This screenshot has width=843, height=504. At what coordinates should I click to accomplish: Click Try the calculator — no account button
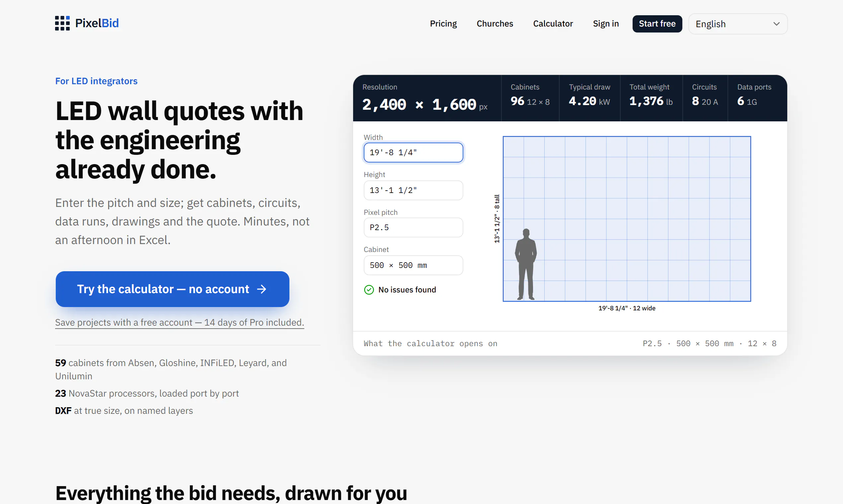click(172, 289)
